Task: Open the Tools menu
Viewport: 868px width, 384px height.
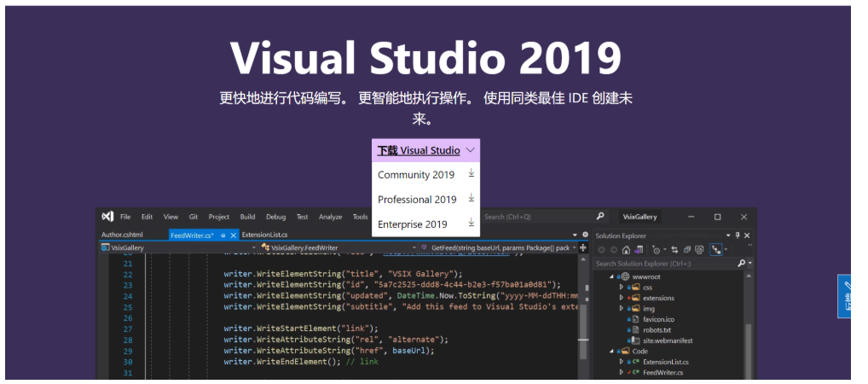Action: pos(360,217)
